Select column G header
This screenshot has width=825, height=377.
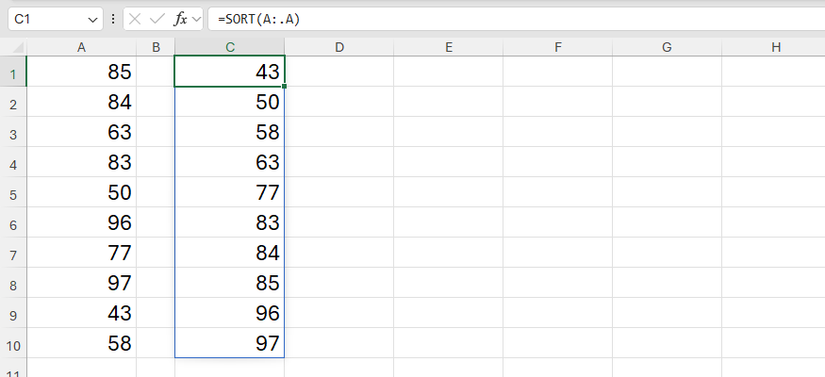coord(667,47)
